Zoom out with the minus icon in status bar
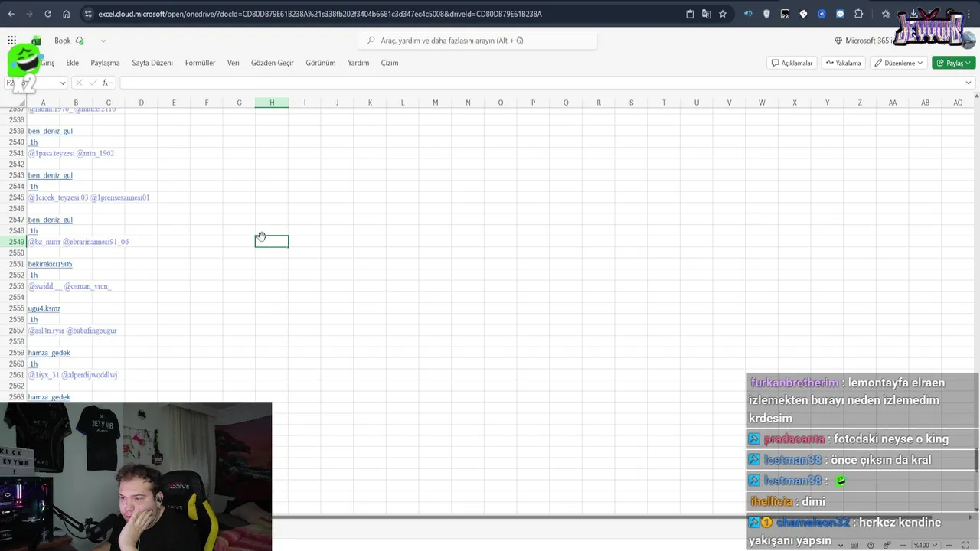 point(903,545)
